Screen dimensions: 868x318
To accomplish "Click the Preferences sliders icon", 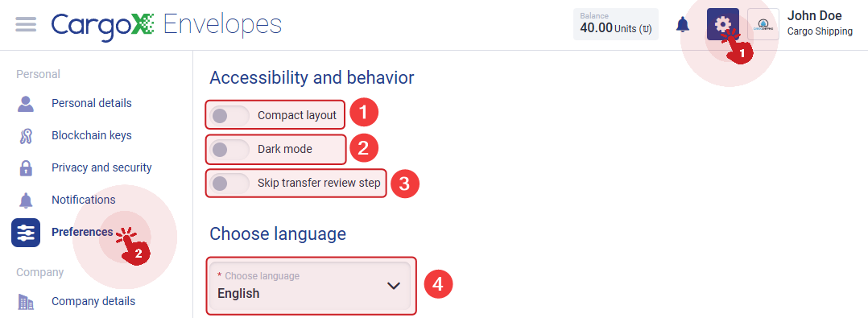I will click(26, 233).
